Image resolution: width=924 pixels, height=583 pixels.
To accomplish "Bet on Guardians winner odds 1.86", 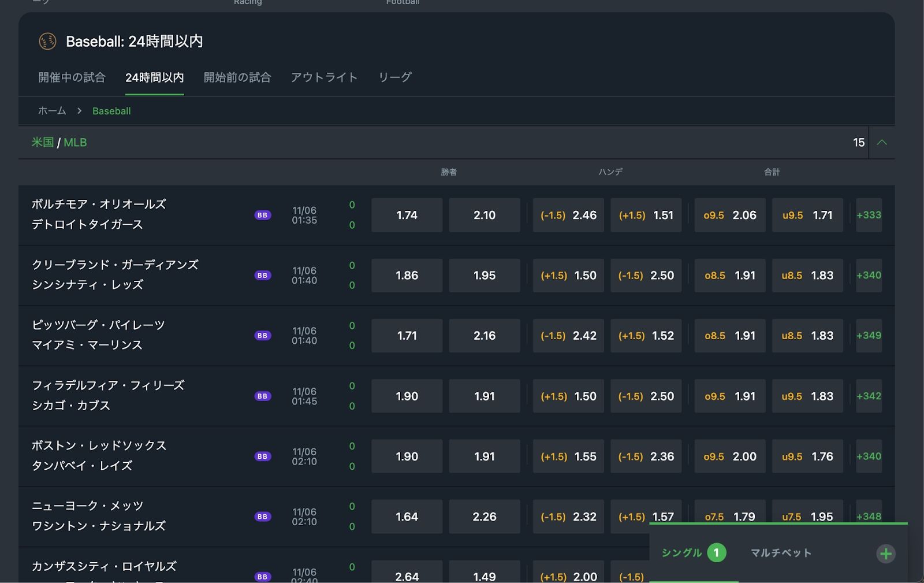I will click(x=407, y=276).
